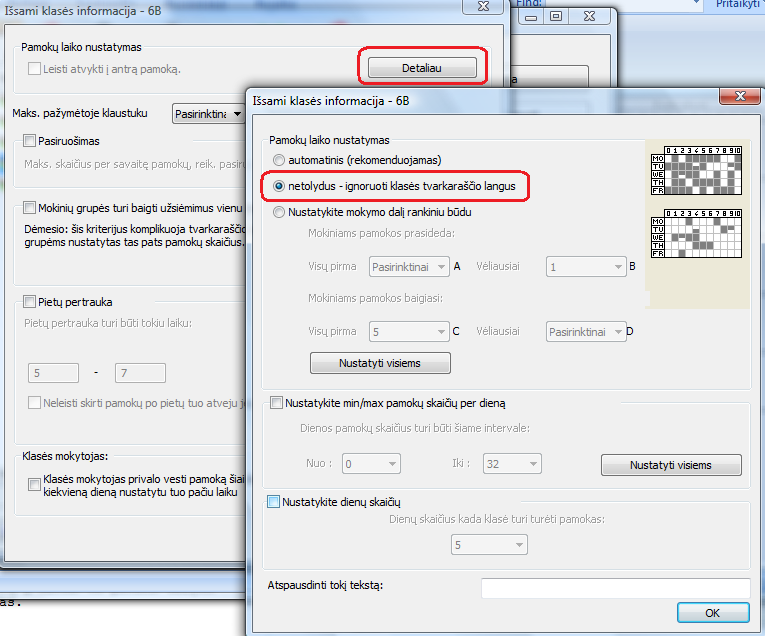Screen dimensions: 765x636
Task: Open the Vėliausiai dropdown labeled B
Action: pyautogui.click(x=586, y=267)
